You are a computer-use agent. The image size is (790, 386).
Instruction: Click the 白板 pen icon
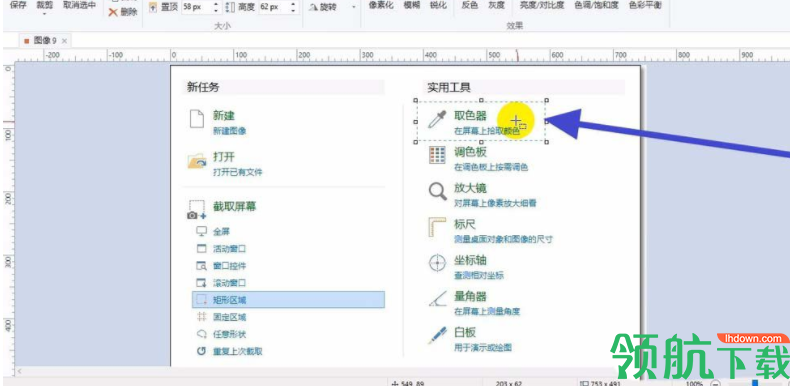(x=437, y=335)
